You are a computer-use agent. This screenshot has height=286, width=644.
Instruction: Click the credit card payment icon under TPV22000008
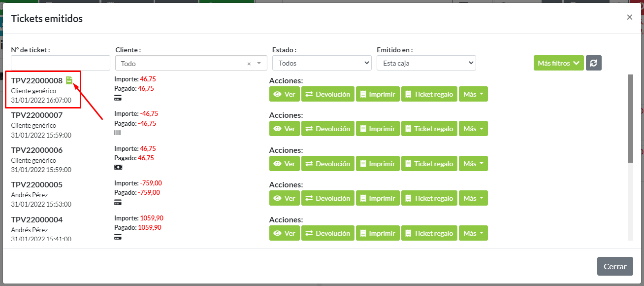pos(118,98)
